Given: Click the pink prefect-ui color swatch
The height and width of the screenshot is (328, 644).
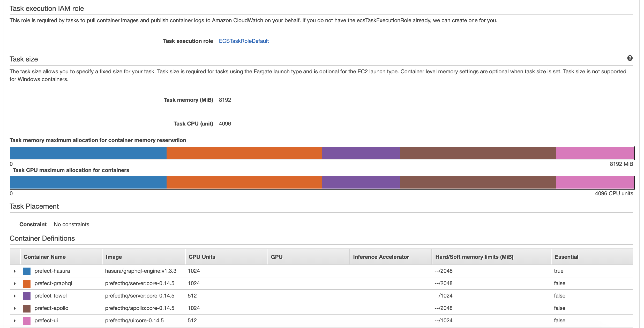Looking at the screenshot, I should click(27, 321).
